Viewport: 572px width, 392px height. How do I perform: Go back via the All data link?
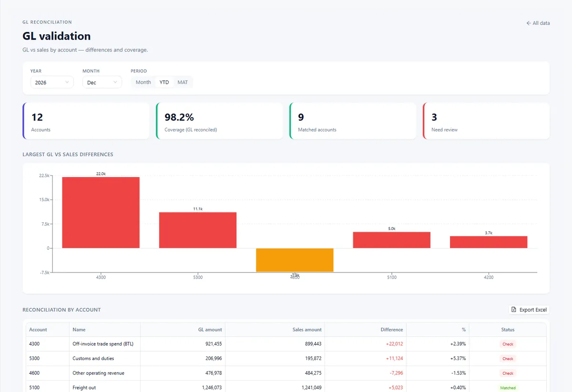[538, 23]
